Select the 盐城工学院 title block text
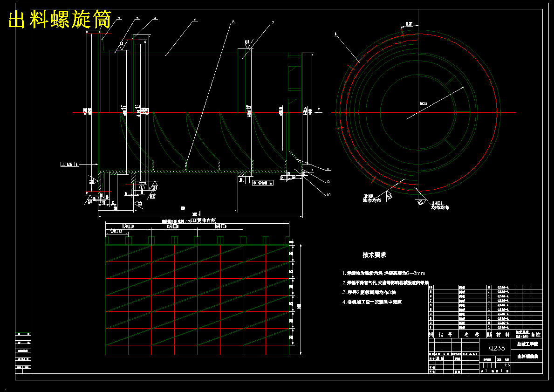 tap(527, 344)
